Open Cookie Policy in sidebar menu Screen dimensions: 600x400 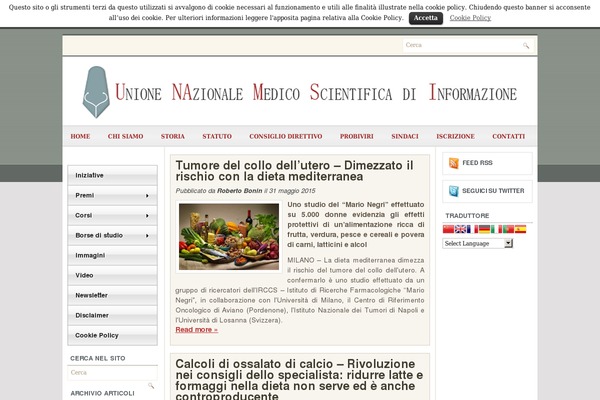tap(112, 335)
